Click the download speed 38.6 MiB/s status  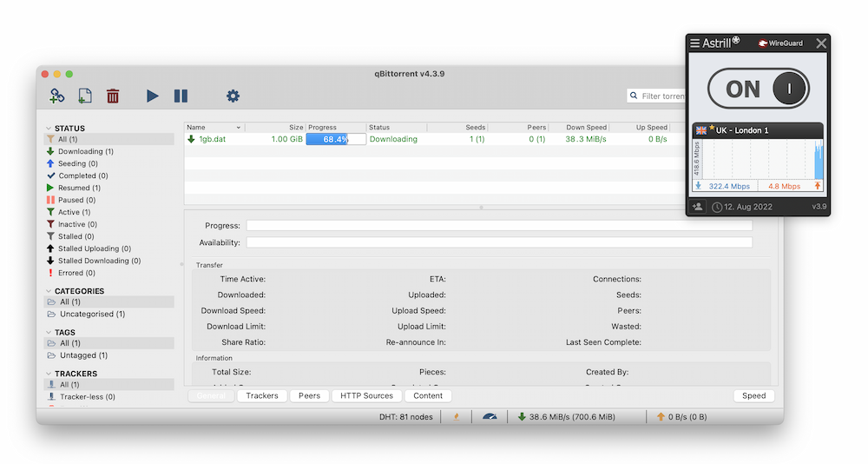[x=566, y=417]
